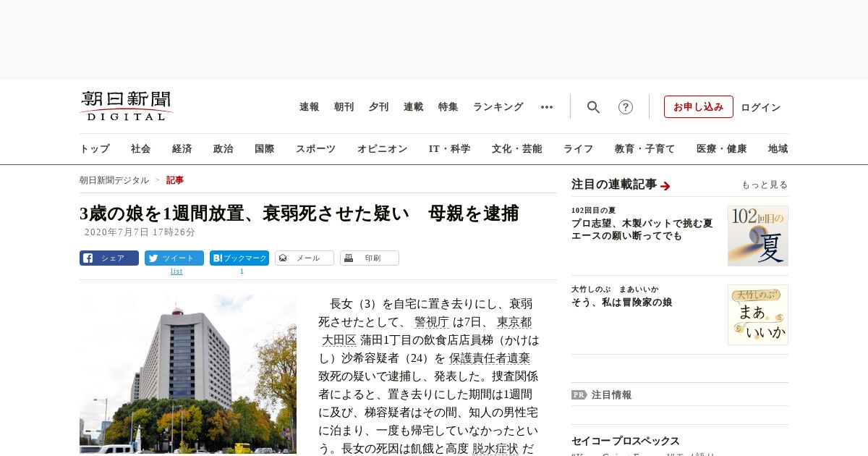Click the 朝日新聞デジタル breadcrumb link

click(114, 180)
